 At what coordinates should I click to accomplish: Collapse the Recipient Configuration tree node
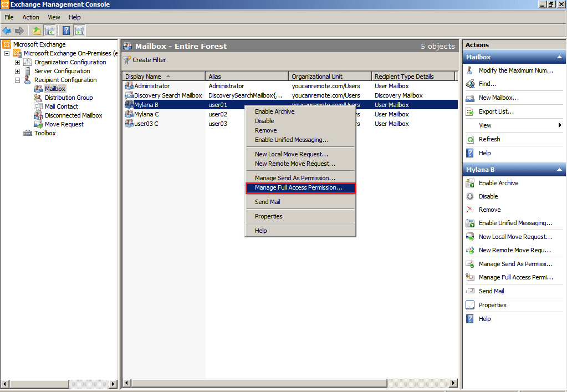click(17, 80)
